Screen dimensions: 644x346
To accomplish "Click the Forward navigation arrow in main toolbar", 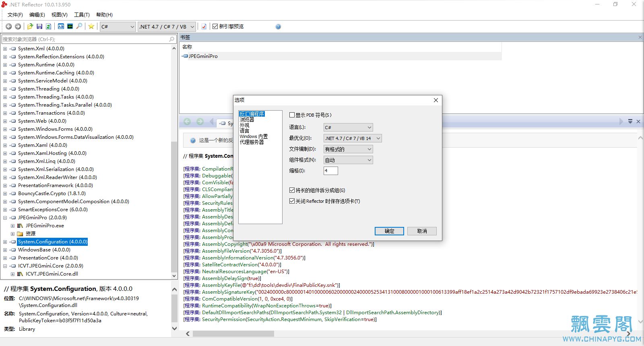I will (x=18, y=27).
